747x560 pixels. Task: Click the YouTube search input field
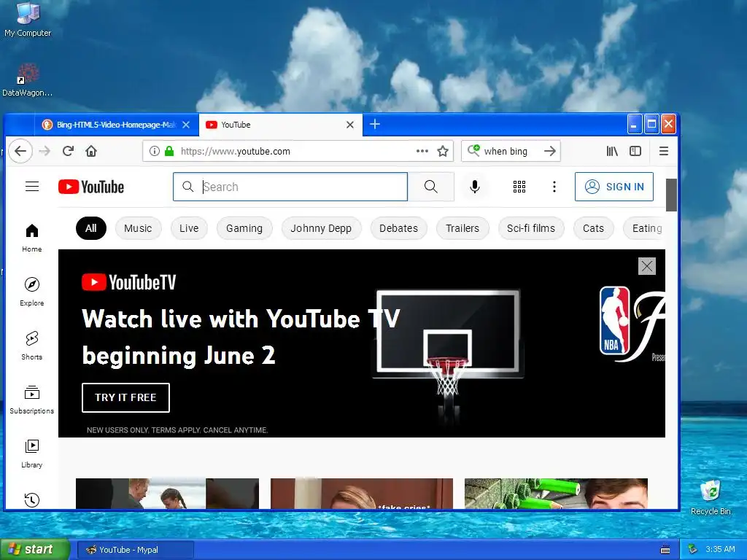pyautogui.click(x=290, y=187)
